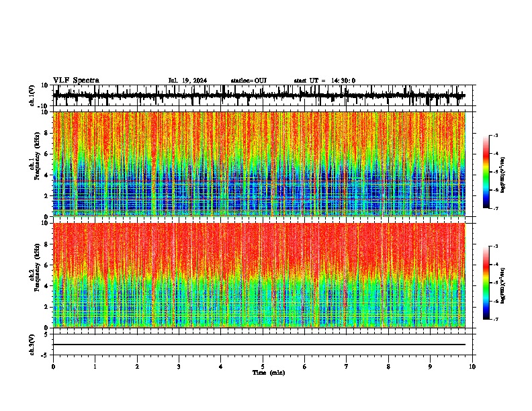This screenshot has height=411, width=532.
Task: Click time axis tick label '3'
Action: pyautogui.click(x=179, y=367)
